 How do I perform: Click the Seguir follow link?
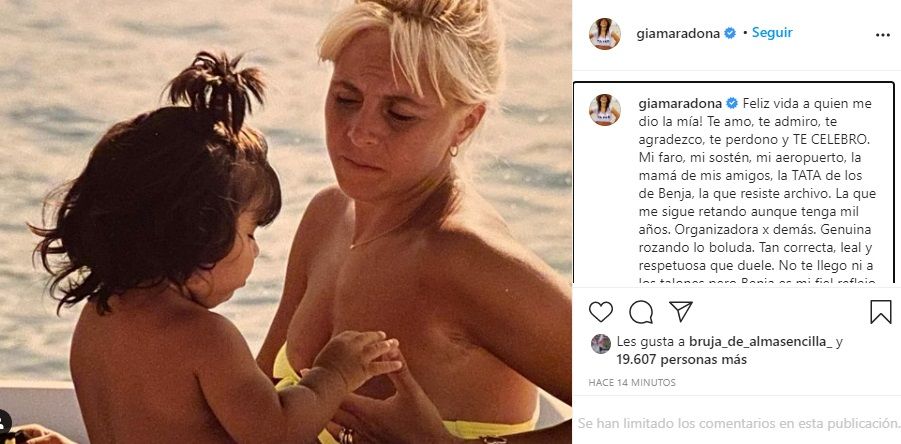pyautogui.click(x=772, y=33)
